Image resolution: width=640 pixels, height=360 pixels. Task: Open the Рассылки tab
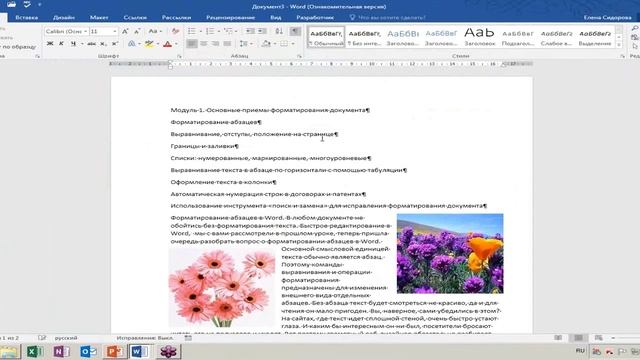[x=176, y=18]
